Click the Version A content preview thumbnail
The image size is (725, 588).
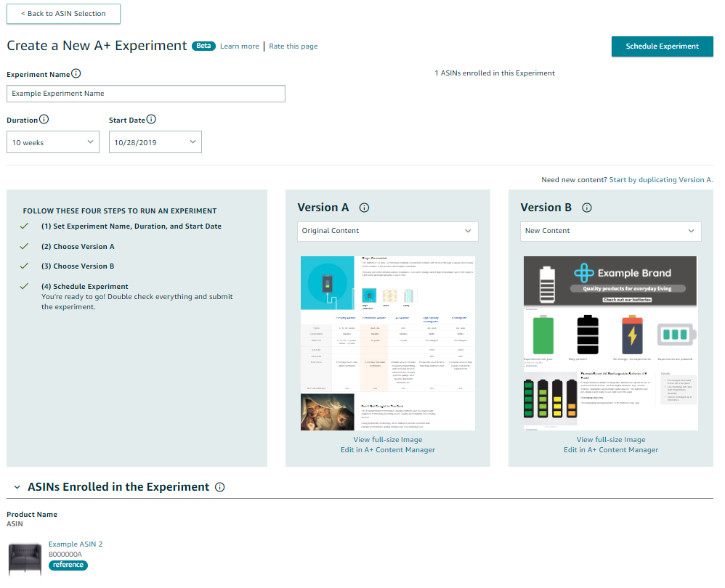(x=387, y=343)
